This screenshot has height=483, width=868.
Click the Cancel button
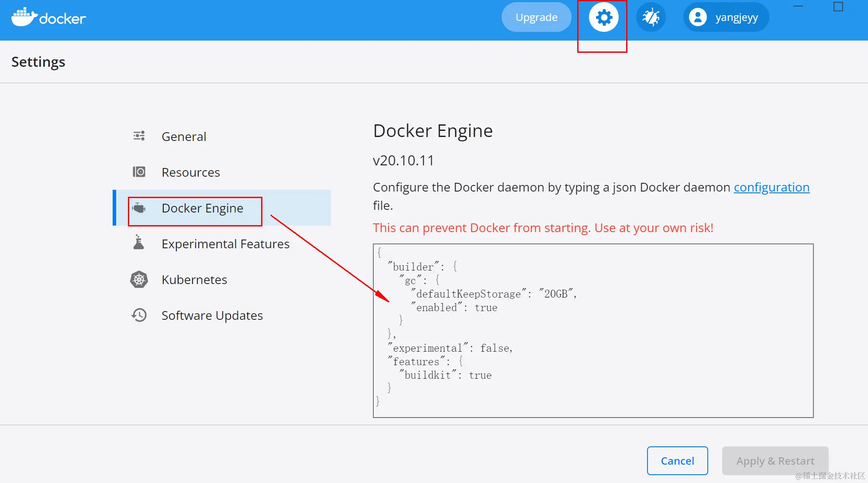[x=677, y=461]
